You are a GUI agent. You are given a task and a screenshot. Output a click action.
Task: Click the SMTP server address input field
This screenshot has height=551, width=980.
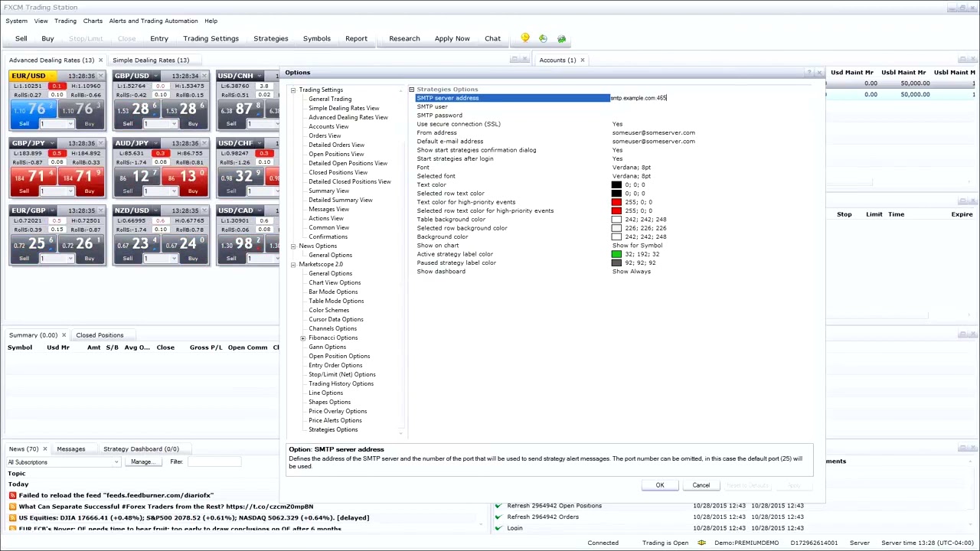712,98
